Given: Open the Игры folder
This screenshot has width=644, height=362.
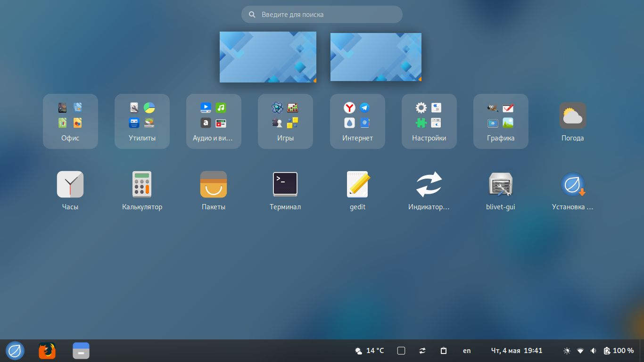Looking at the screenshot, I should (285, 121).
